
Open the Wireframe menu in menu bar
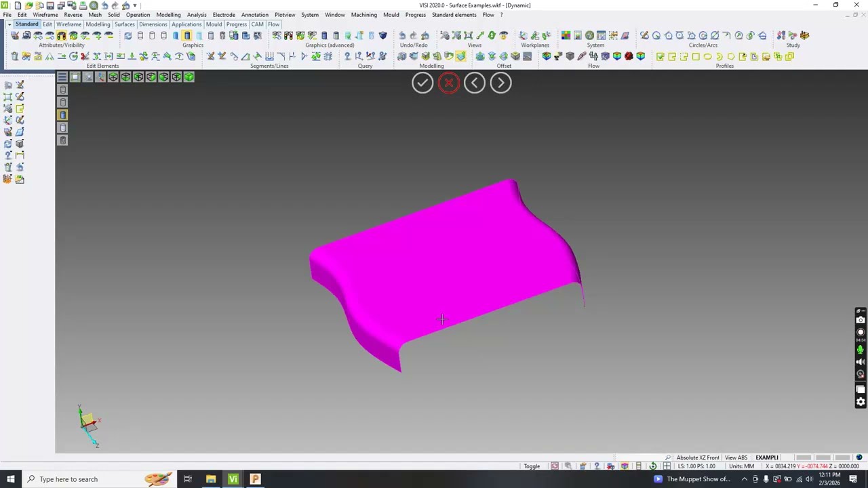(x=45, y=15)
